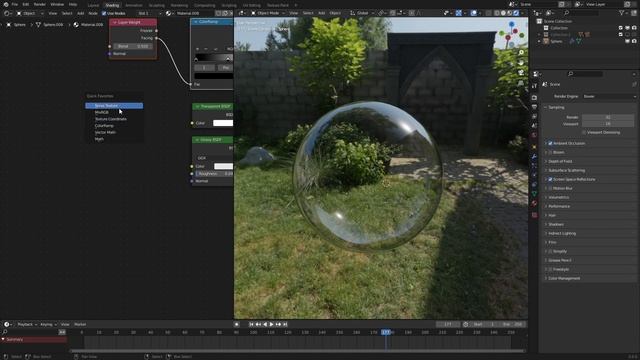Adjust the Layer Weight Blend slider
Screen dimensions: 640x360
pos(133,46)
